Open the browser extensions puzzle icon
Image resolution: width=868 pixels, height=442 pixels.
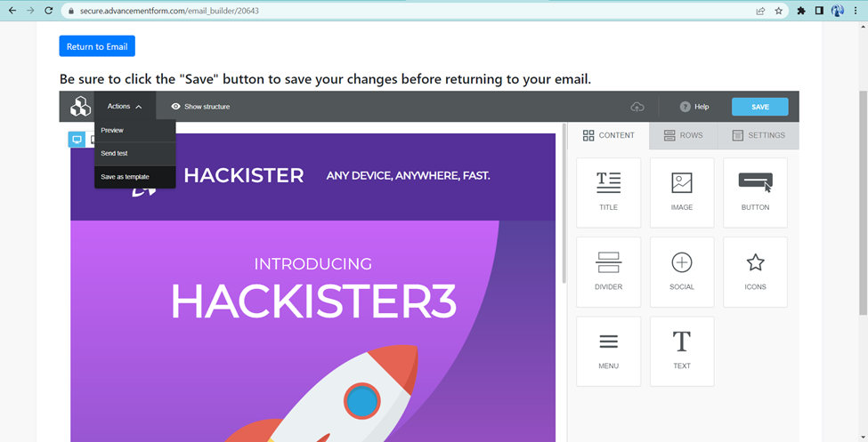coord(801,11)
